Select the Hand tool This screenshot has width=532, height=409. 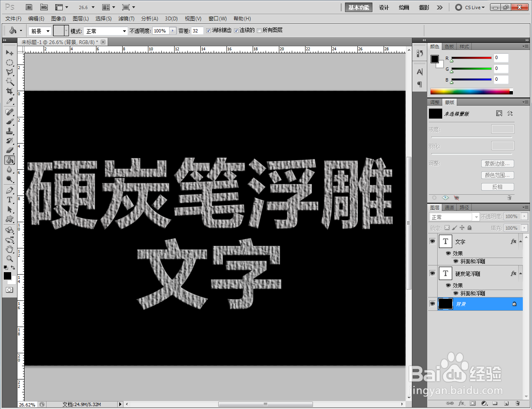(x=9, y=249)
